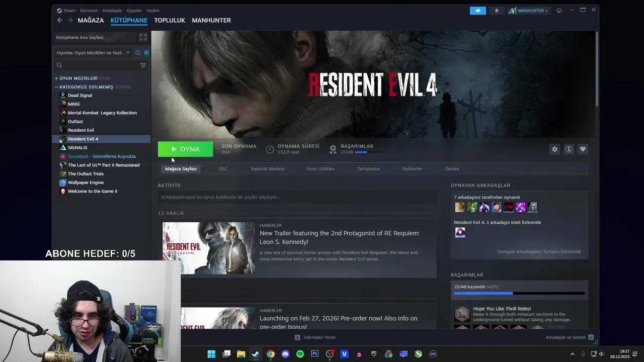Open Rehberler tab
The width and height of the screenshot is (644, 362).
[x=412, y=169]
